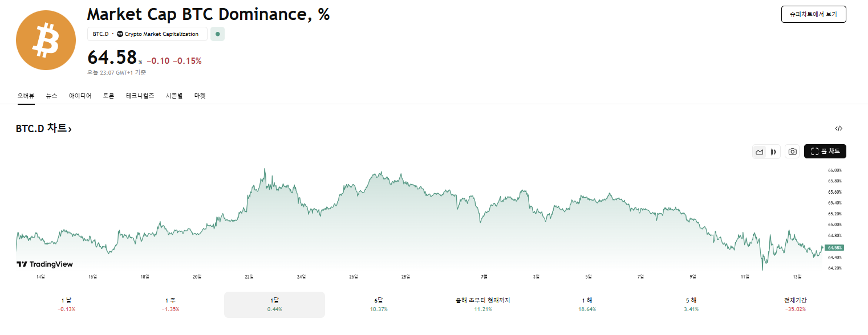The image size is (868, 335).
Task: Switch to candlestick chart style
Action: pos(773,152)
